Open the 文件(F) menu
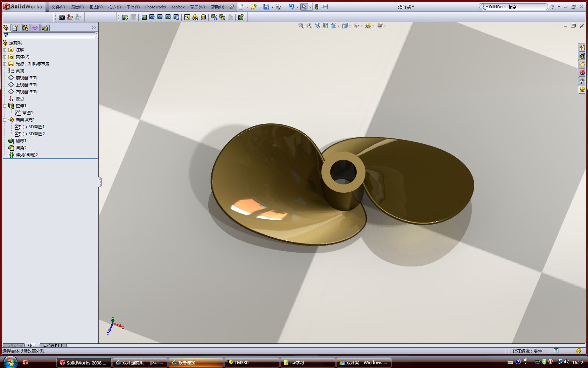Screen dimensions: 588x368 click(x=58, y=7)
